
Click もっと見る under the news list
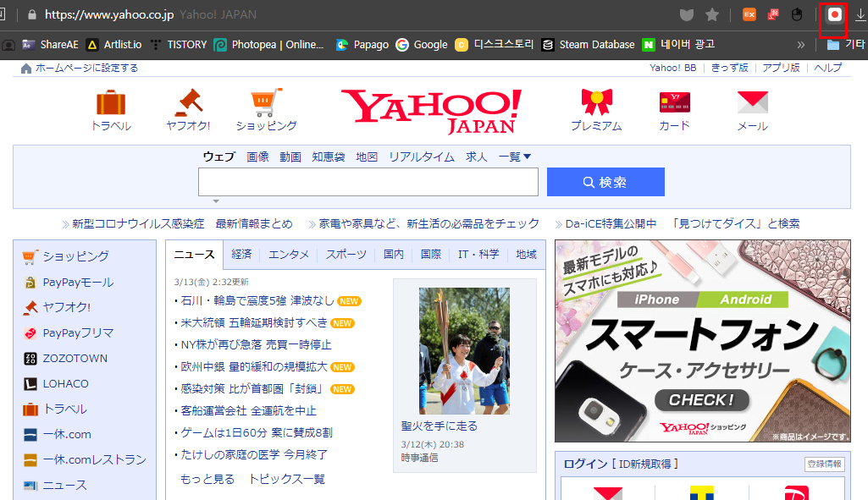[x=207, y=479]
